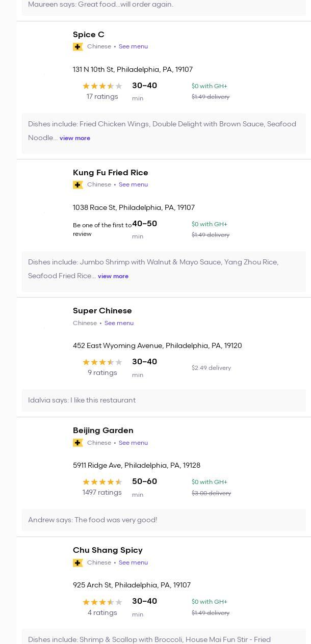
Task: Click the GH+ badge under Chu Shang Spicy
Action: [78, 563]
